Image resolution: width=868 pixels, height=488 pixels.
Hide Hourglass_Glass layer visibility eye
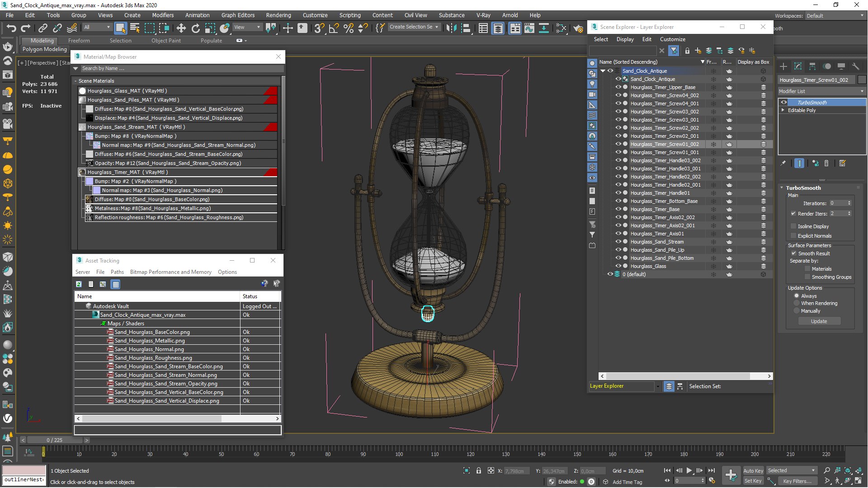[618, 266]
